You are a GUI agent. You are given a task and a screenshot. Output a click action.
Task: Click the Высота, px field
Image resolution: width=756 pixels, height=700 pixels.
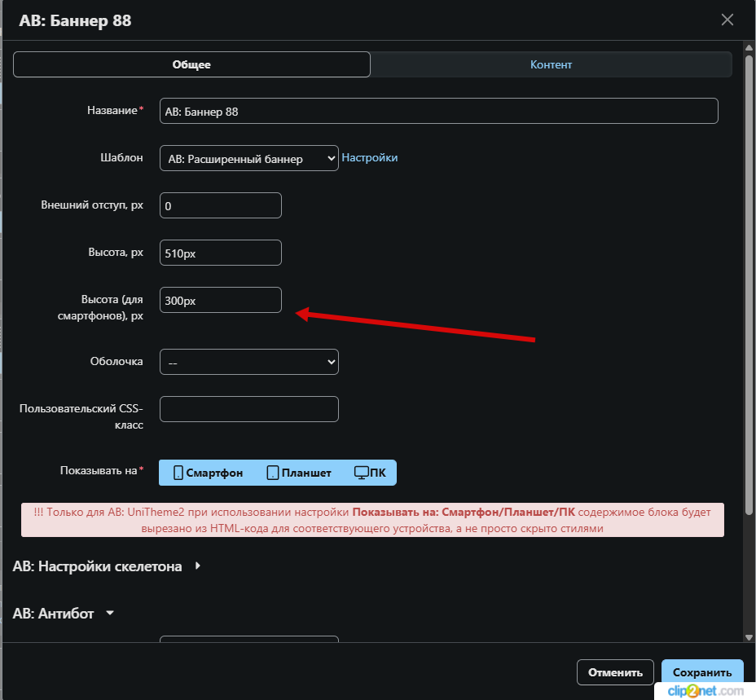click(x=220, y=253)
